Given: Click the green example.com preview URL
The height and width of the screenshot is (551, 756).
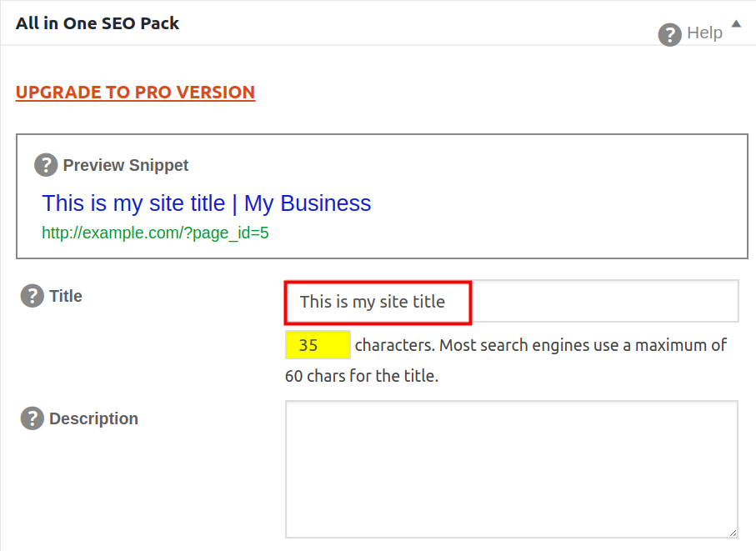Looking at the screenshot, I should (155, 233).
